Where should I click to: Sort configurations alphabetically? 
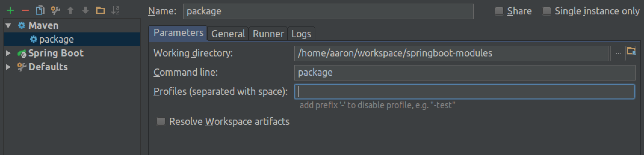click(115, 11)
